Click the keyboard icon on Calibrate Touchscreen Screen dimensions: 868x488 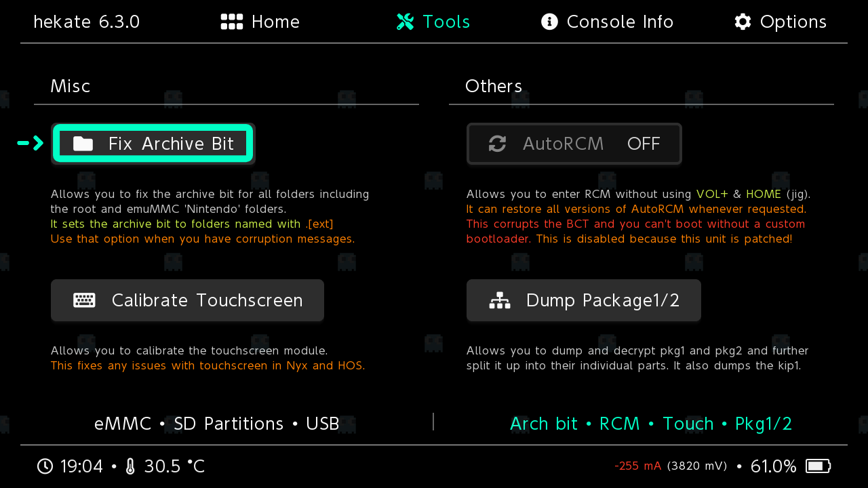pyautogui.click(x=84, y=300)
